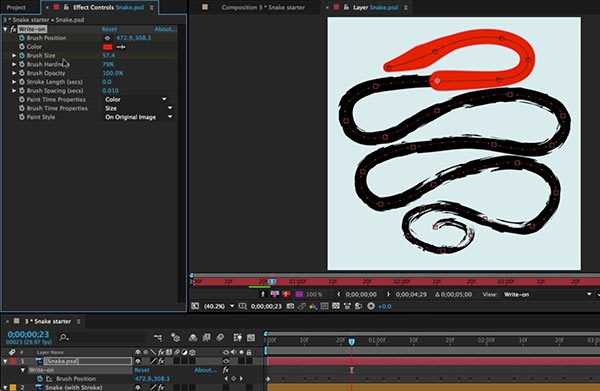
Task: Open the Paint Time Properties dropdown
Action: [x=136, y=99]
